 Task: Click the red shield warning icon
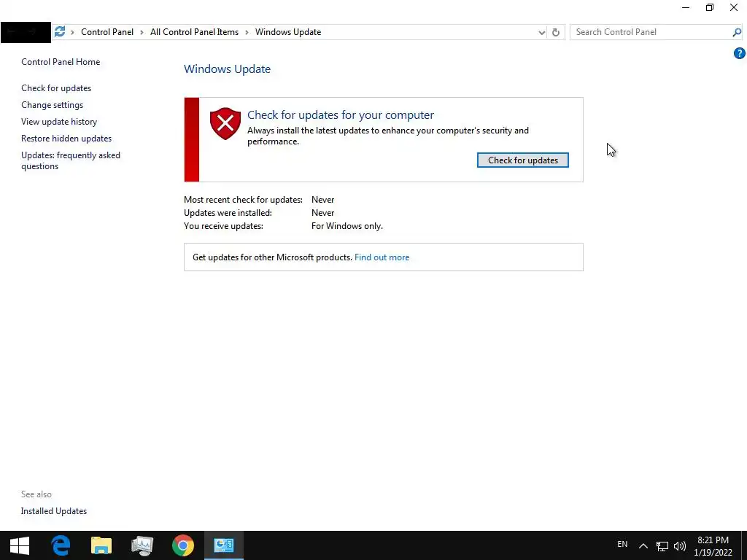coord(225,123)
